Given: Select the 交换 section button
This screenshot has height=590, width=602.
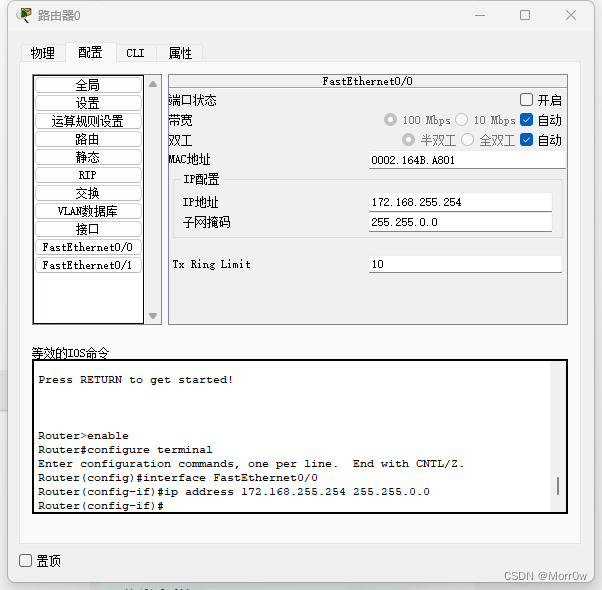Looking at the screenshot, I should point(88,193).
